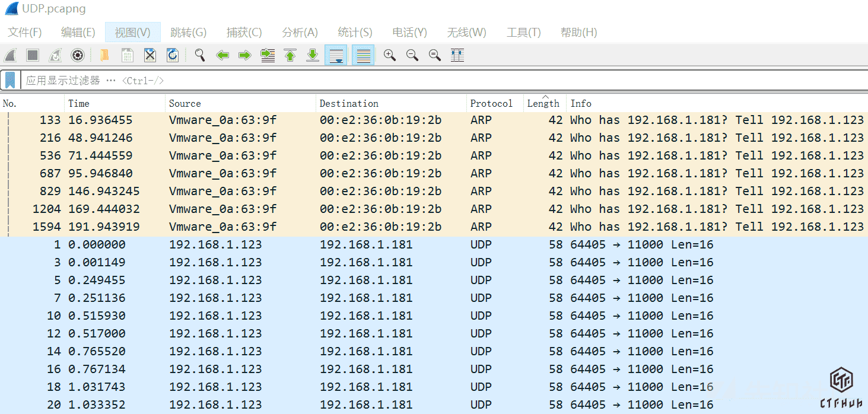Start capturing packets with shark fin icon

click(10, 55)
